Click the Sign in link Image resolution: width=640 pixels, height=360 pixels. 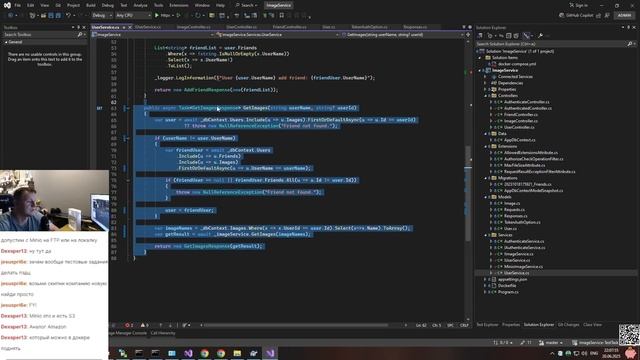(x=578, y=5)
